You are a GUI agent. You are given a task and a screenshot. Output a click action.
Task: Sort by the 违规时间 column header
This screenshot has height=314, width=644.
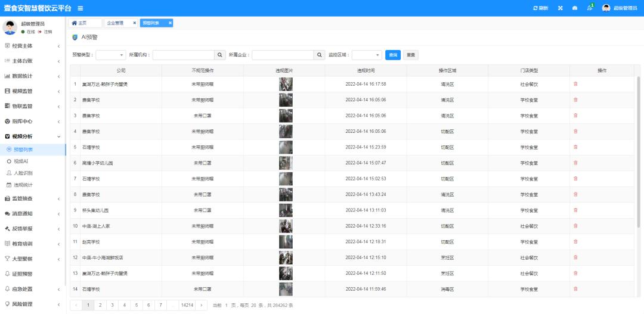click(x=366, y=70)
